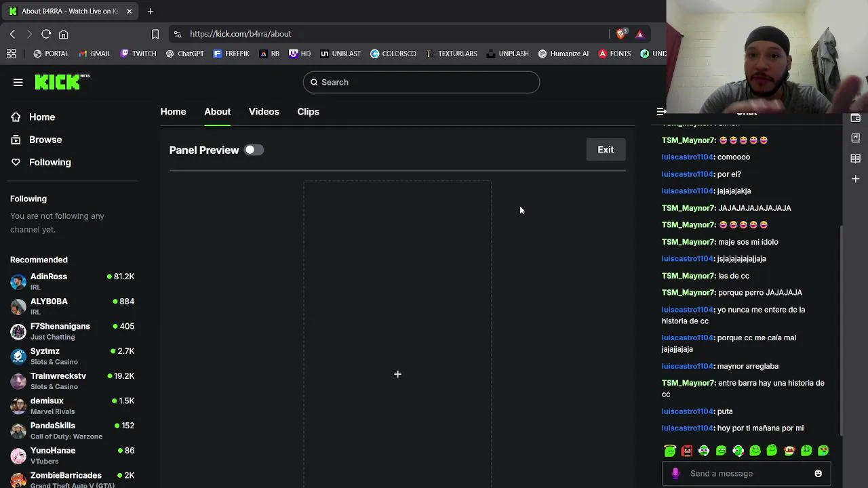
Task: Switch to the Clips tab
Action: pos(308,112)
